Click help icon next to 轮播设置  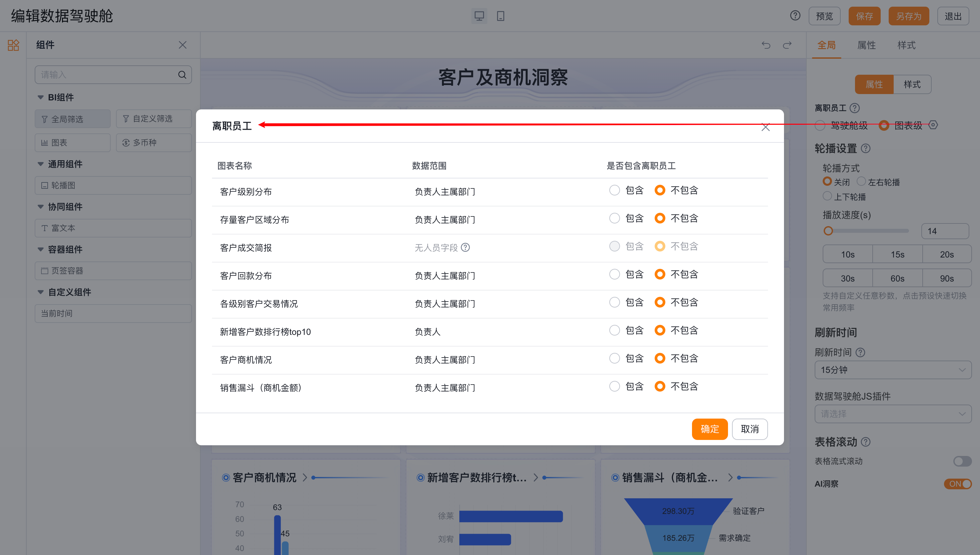(x=866, y=148)
